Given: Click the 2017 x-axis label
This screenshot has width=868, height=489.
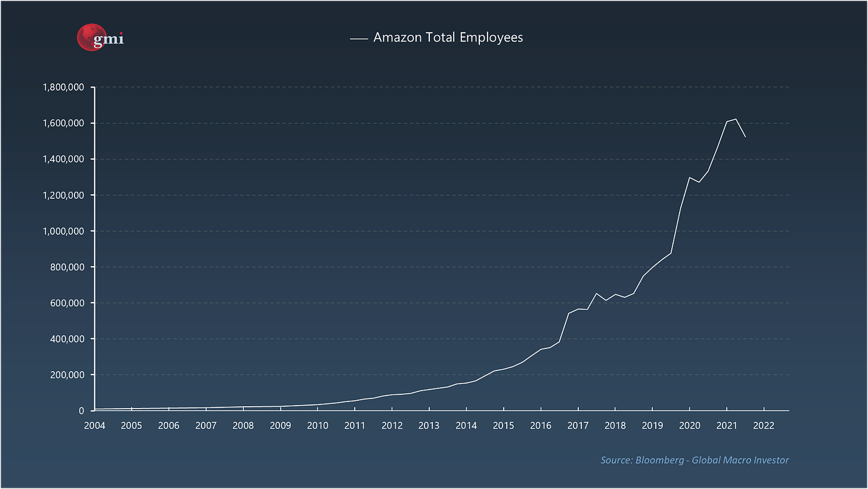Looking at the screenshot, I should pos(578,426).
